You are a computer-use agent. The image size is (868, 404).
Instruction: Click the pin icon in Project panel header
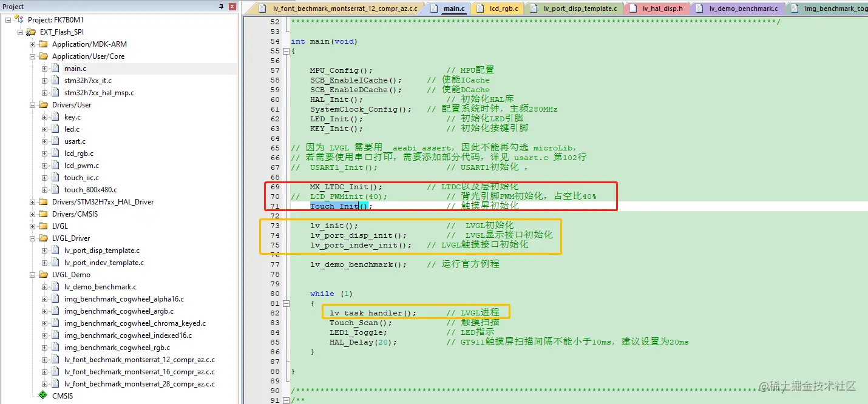click(221, 7)
